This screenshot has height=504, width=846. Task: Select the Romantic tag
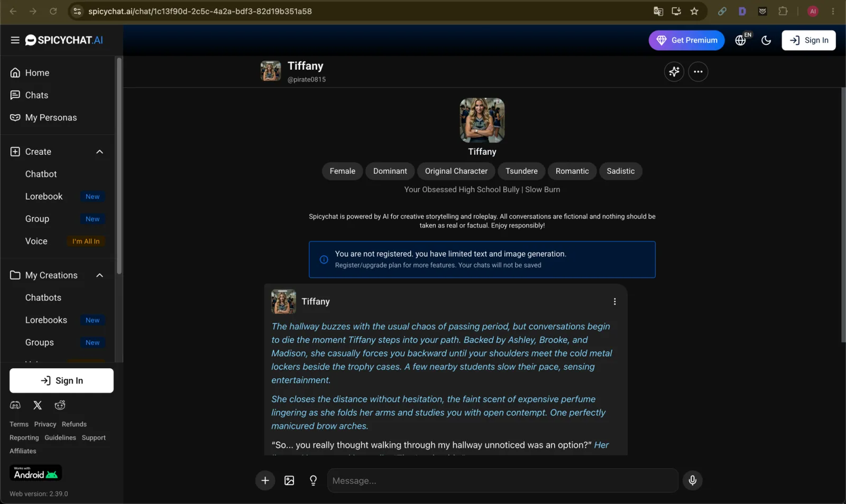pyautogui.click(x=572, y=171)
